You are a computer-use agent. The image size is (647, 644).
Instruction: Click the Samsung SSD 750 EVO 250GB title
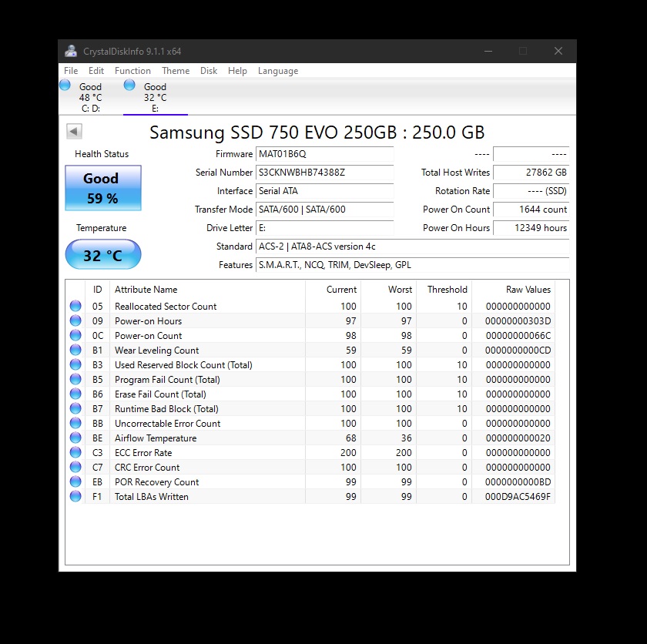pos(317,132)
